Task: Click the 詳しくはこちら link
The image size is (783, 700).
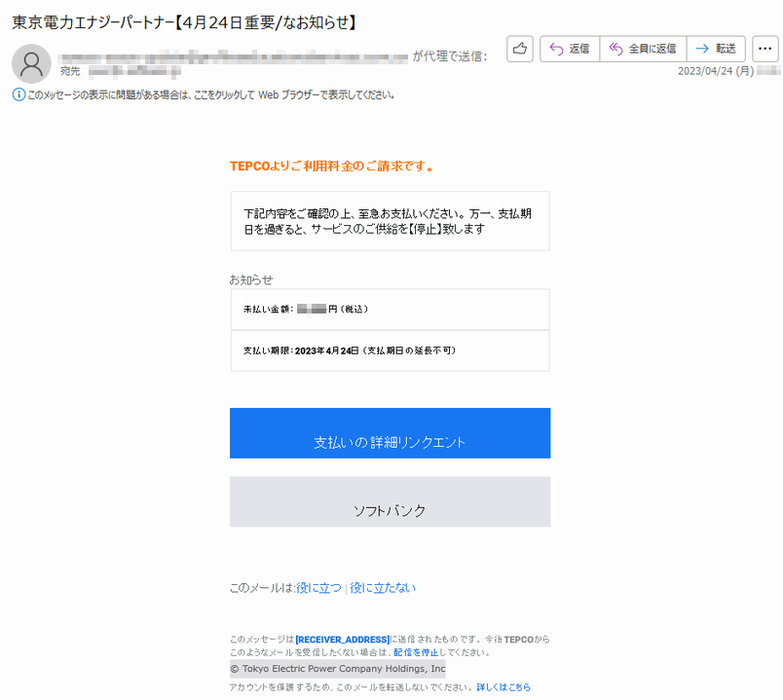Action: click(x=503, y=687)
